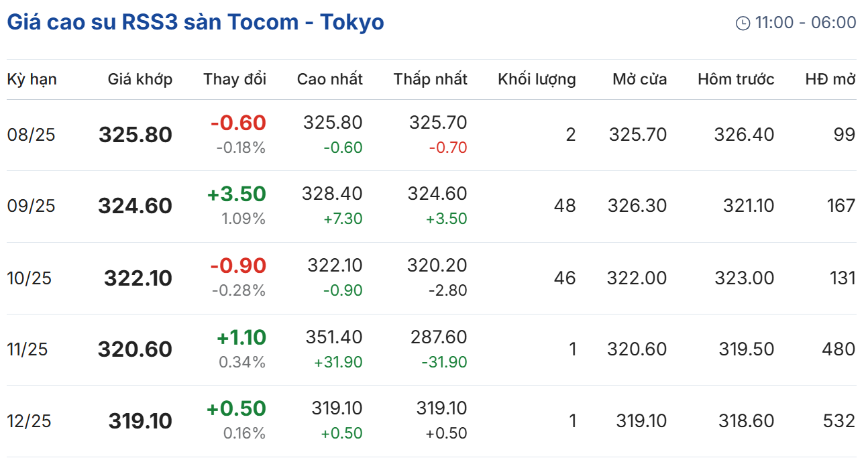Screen dimensions: 868x460
Task: Click the red -0.90 change value
Action: (x=238, y=266)
